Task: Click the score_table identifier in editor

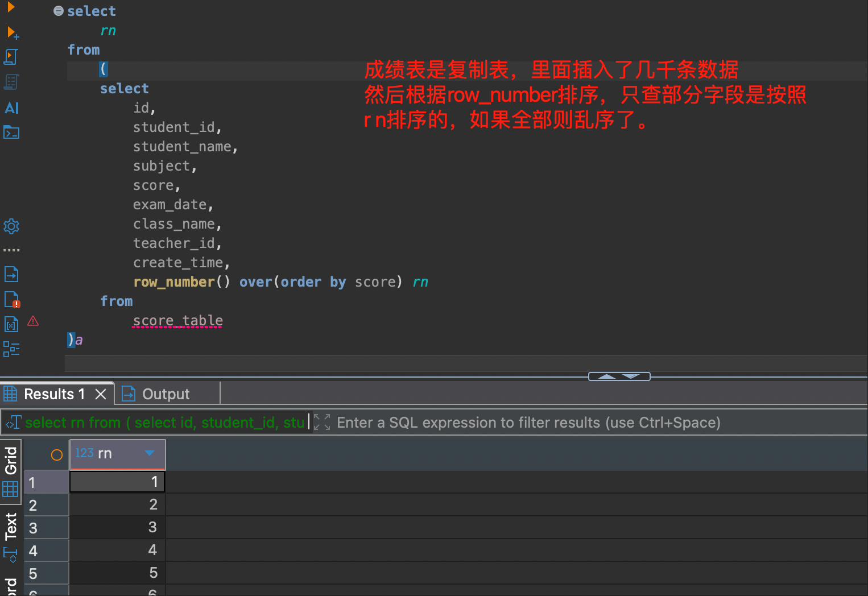Action: 178,321
